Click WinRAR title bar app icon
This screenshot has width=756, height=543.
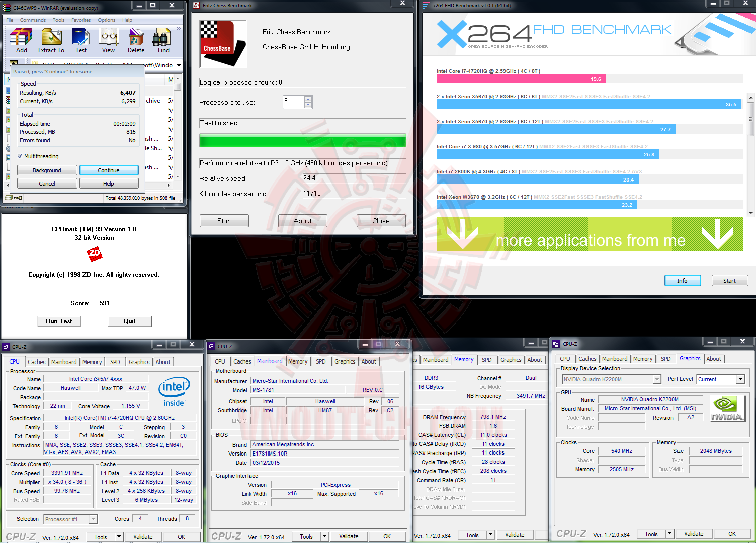tap(7, 8)
